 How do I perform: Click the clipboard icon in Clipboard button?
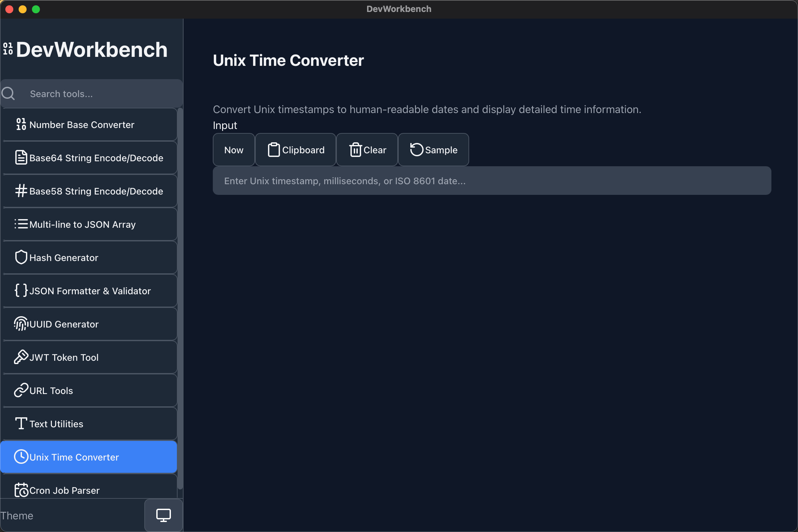pos(274,150)
